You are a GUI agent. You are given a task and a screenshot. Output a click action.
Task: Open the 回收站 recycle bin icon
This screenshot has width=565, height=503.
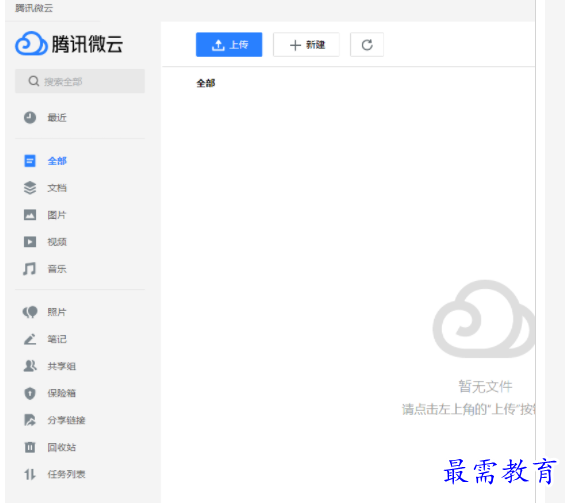pyautogui.click(x=30, y=447)
